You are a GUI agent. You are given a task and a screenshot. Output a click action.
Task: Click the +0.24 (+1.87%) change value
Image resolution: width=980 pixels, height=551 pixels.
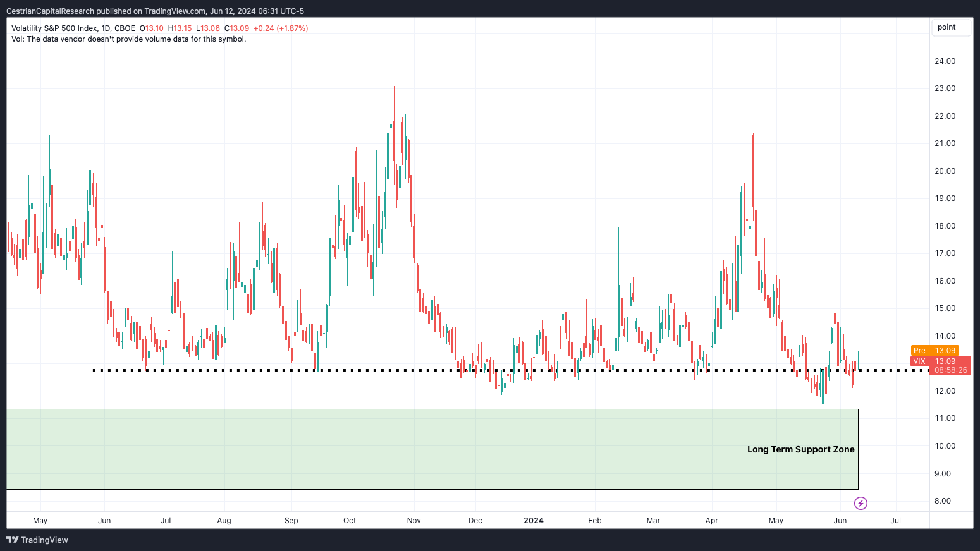coord(281,28)
